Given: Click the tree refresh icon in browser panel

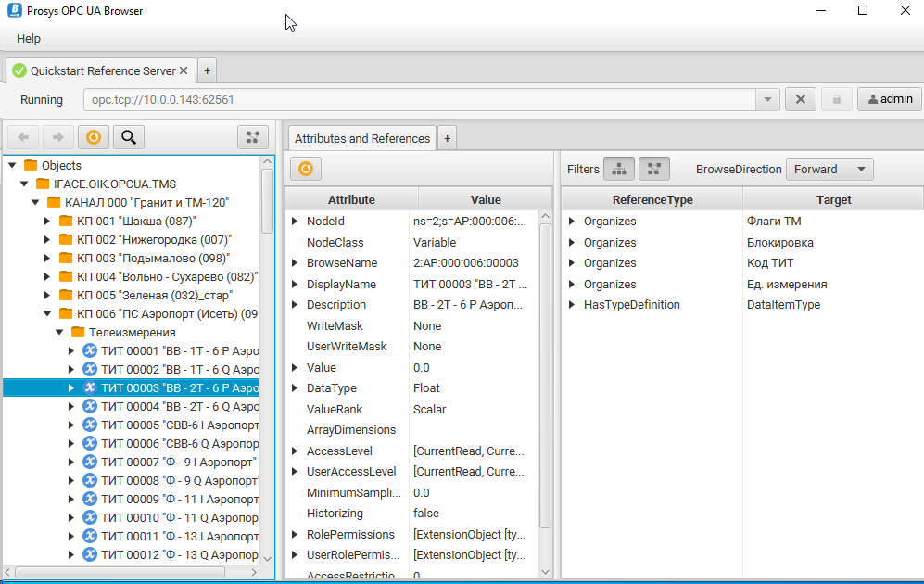Looking at the screenshot, I should (x=93, y=137).
